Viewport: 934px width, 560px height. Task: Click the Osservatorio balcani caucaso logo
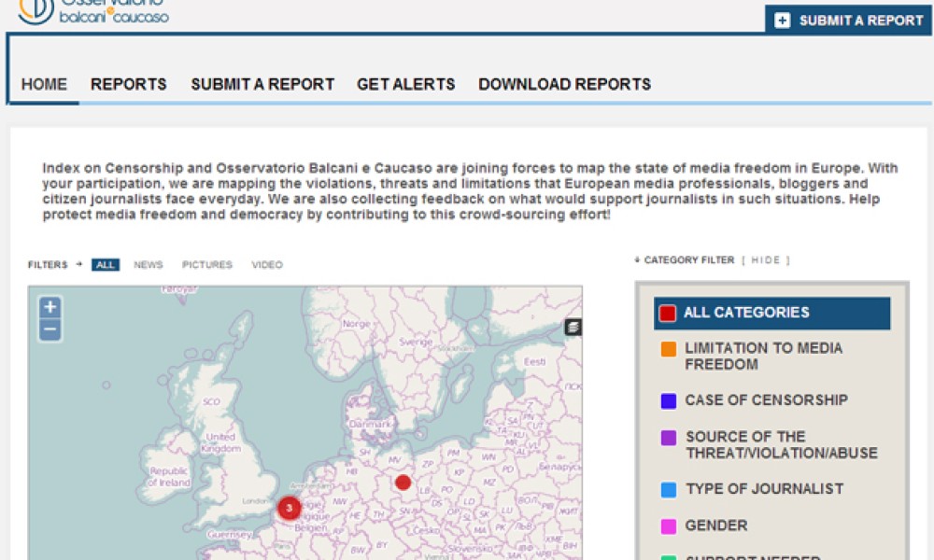pyautogui.click(x=93, y=12)
